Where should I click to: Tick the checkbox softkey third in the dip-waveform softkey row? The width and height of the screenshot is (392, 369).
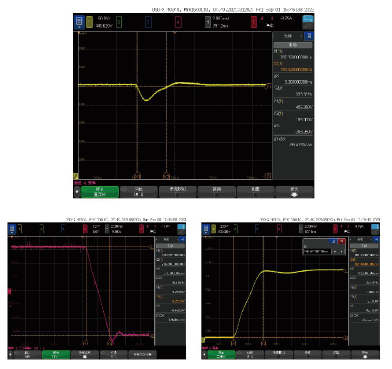pyautogui.click(x=178, y=192)
